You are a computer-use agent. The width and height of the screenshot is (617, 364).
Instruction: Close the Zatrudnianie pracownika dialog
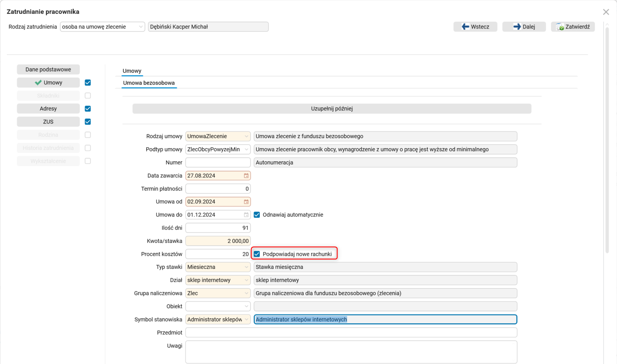(x=606, y=12)
